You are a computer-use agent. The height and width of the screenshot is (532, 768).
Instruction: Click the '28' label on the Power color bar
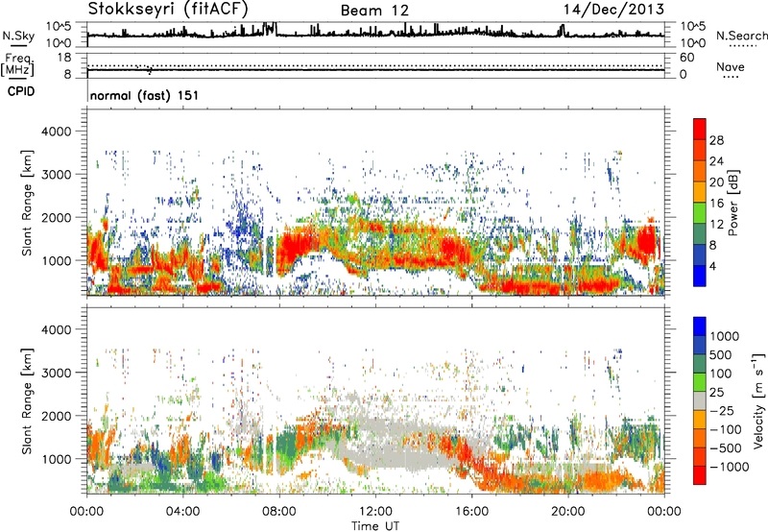pos(716,140)
